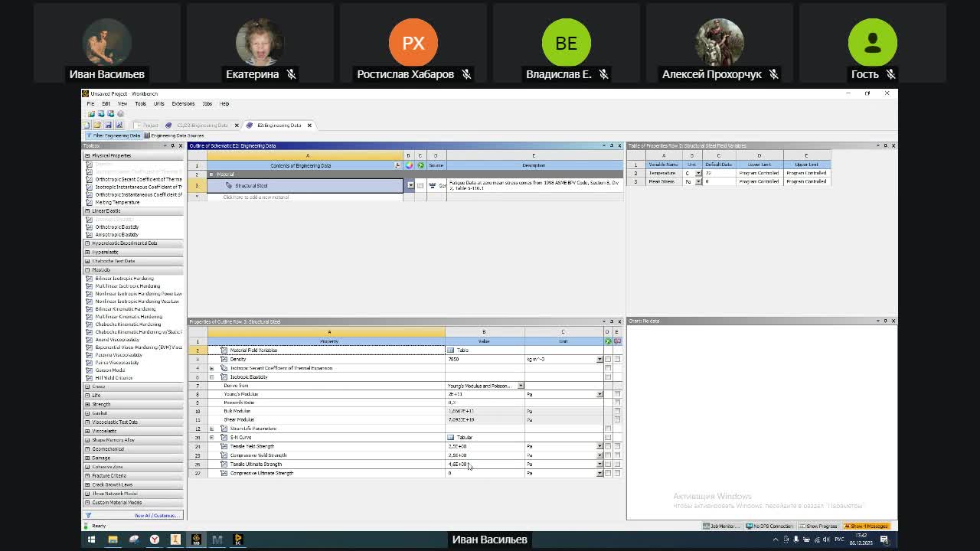Click the toolbox filter funnel icon
Viewport: 980px width, 551px height.
coord(87,516)
